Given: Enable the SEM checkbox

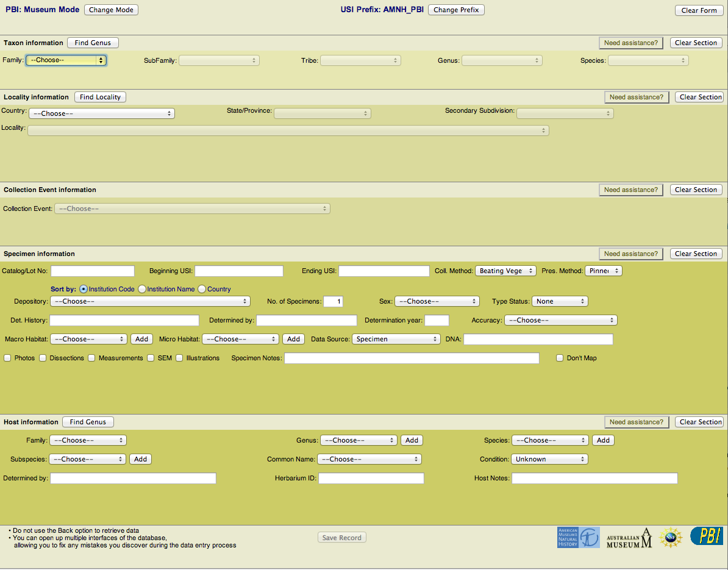Looking at the screenshot, I should click(x=151, y=358).
